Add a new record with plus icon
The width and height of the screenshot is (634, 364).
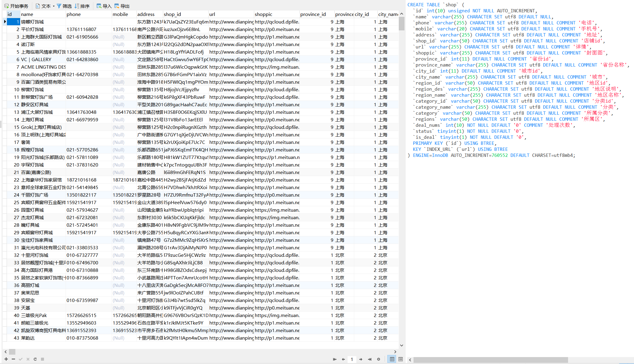click(6, 359)
